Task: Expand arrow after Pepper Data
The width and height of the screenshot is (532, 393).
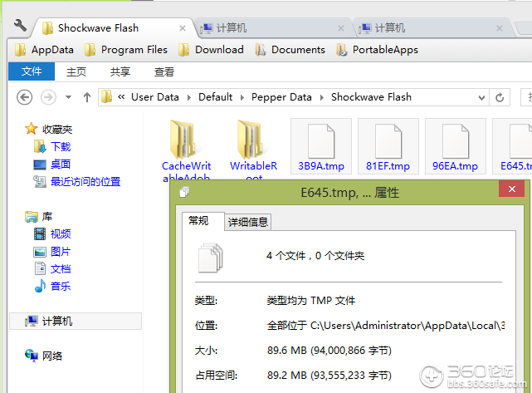Action: pos(322,98)
